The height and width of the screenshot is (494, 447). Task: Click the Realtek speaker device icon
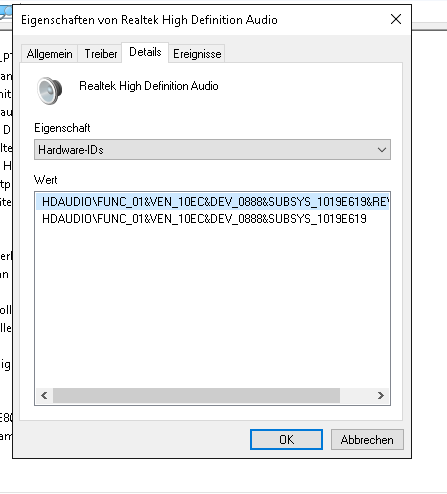point(50,91)
